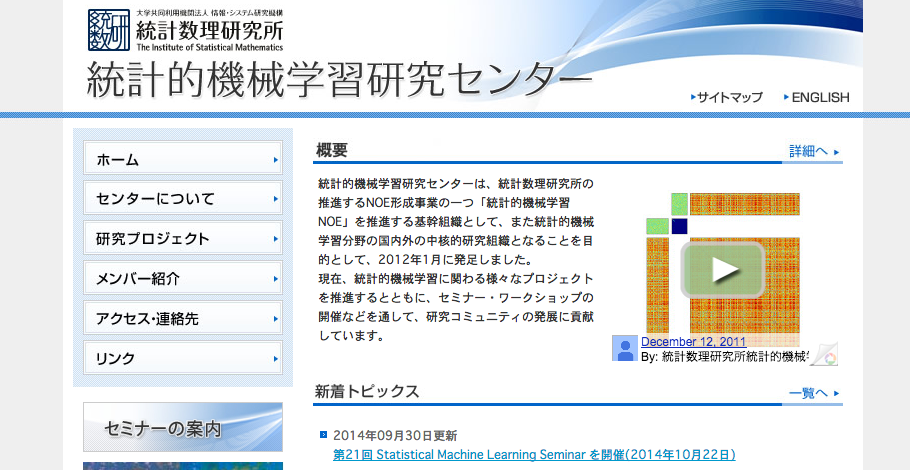This screenshot has width=910, height=470.
Task: Open 研究プロジェクト menu item
Action: [183, 238]
